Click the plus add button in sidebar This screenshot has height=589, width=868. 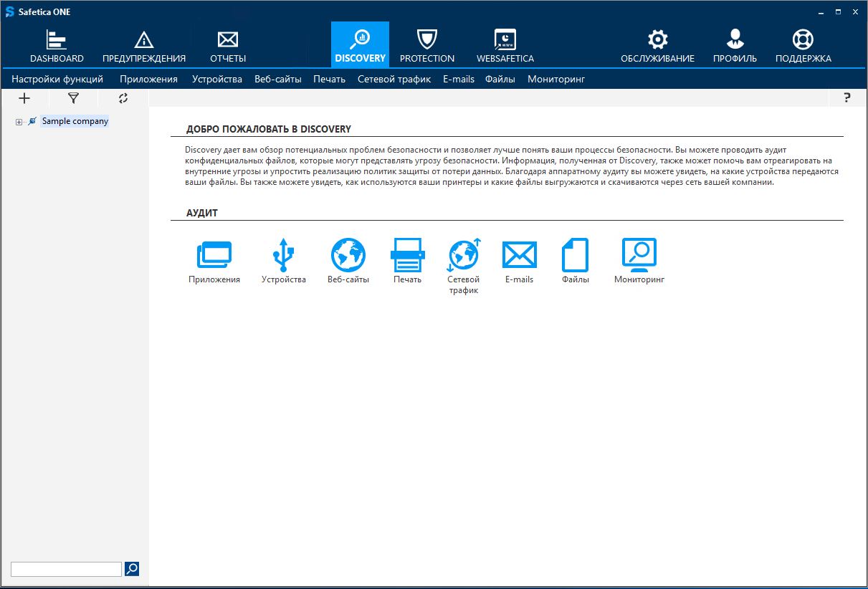(x=24, y=98)
